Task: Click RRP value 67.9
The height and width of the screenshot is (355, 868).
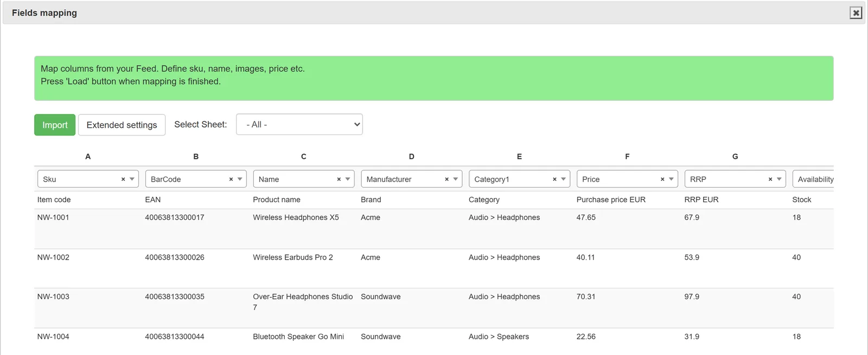Action: [692, 217]
